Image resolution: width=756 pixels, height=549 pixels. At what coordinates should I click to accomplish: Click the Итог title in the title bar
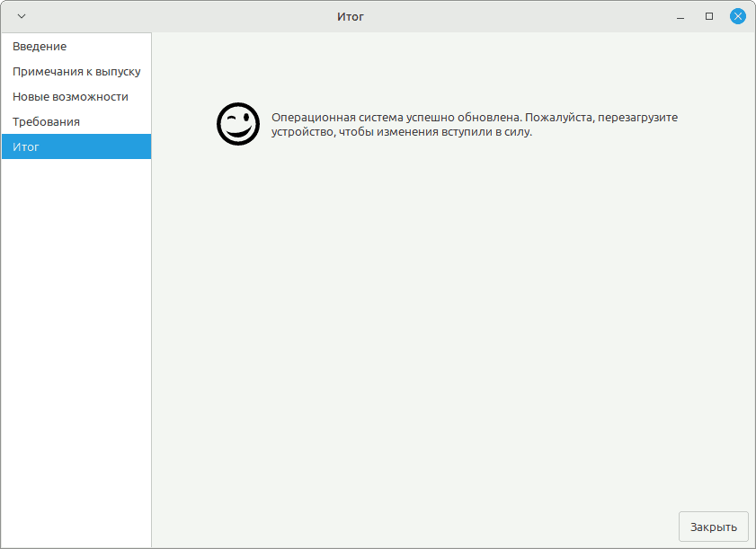coord(351,17)
